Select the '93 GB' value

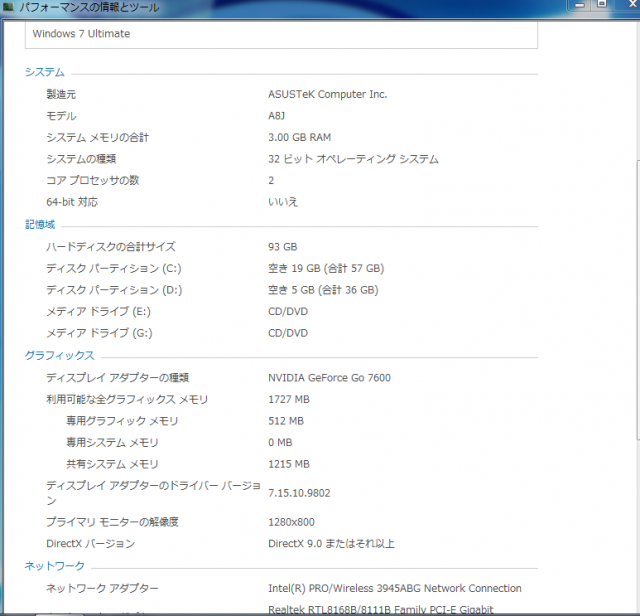point(282,247)
